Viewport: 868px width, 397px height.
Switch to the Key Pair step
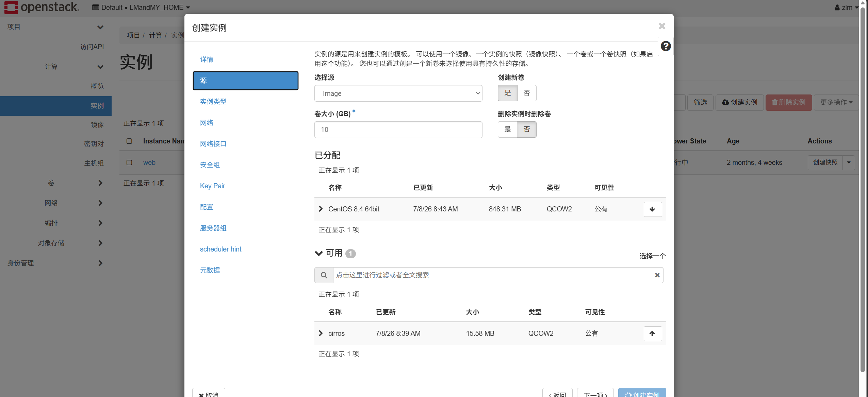pos(212,186)
